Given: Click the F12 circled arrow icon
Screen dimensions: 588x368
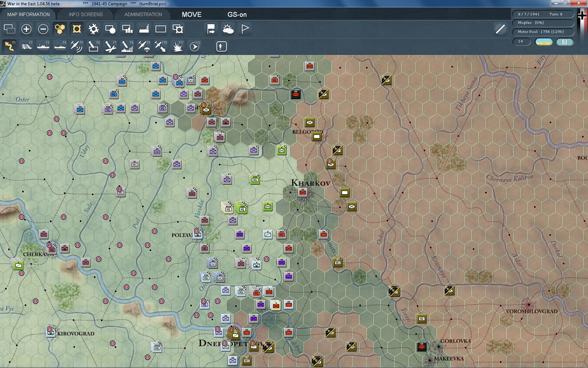Looking at the screenshot, I should (195, 46).
